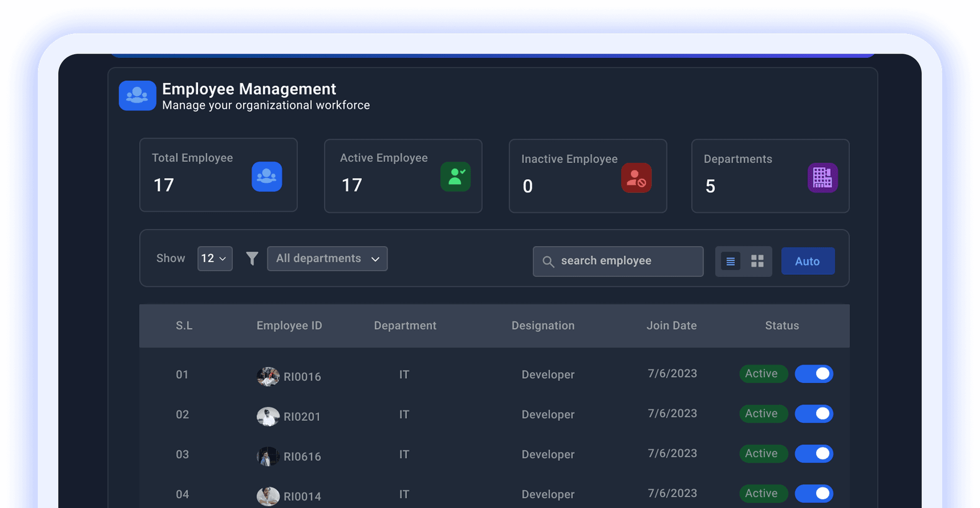Click the magnifier icon in the search box
The width and height of the screenshot is (980, 508).
pyautogui.click(x=549, y=261)
